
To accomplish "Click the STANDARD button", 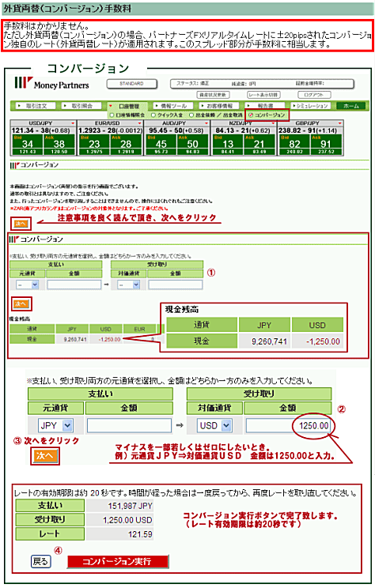I will [131, 84].
